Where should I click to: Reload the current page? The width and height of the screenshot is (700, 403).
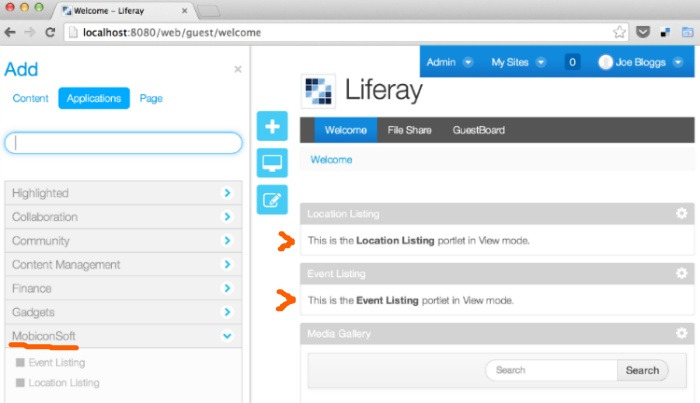50,32
